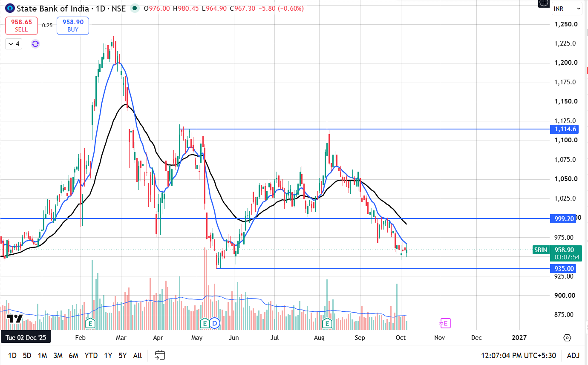Select the 1D date range

pyautogui.click(x=12, y=355)
